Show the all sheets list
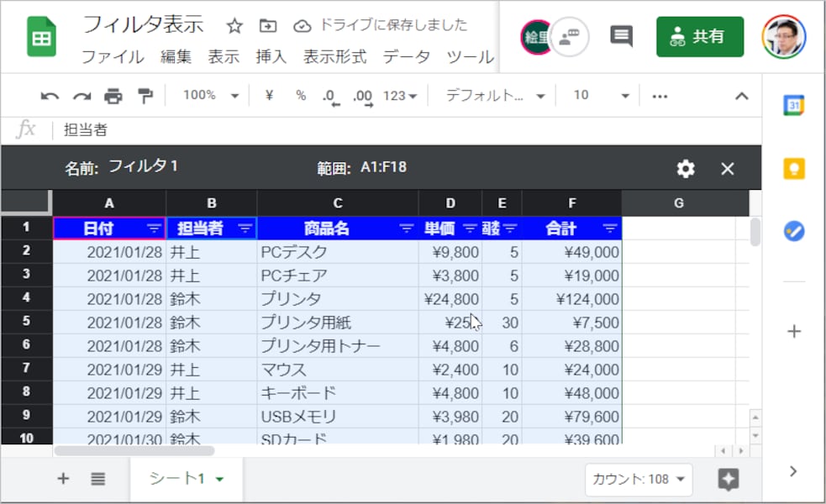This screenshot has width=826, height=504. pos(98,479)
